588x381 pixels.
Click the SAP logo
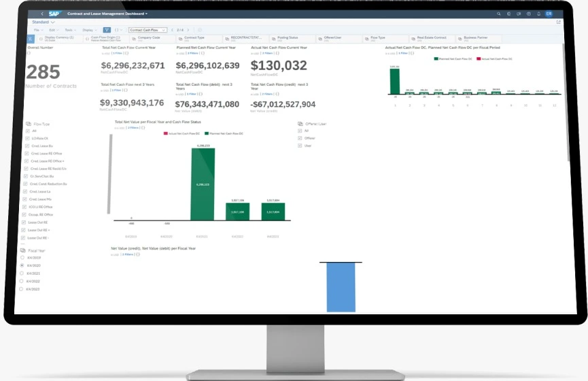tap(53, 14)
